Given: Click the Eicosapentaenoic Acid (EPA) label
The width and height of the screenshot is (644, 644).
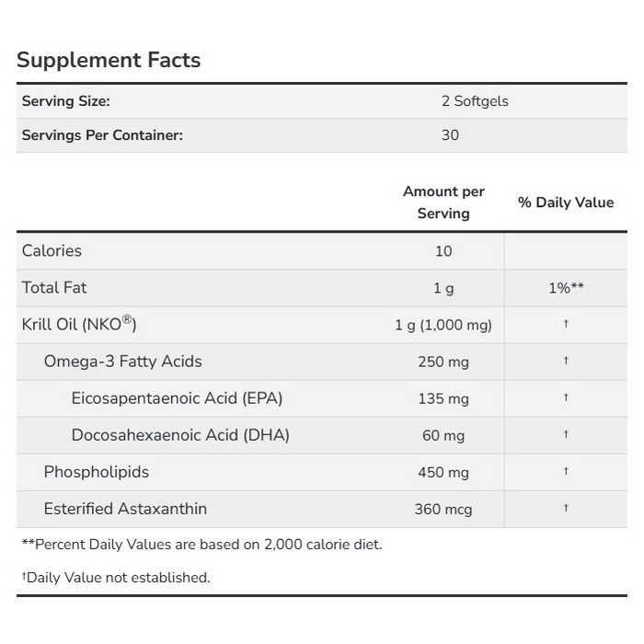Looking at the screenshot, I should coord(177,398).
